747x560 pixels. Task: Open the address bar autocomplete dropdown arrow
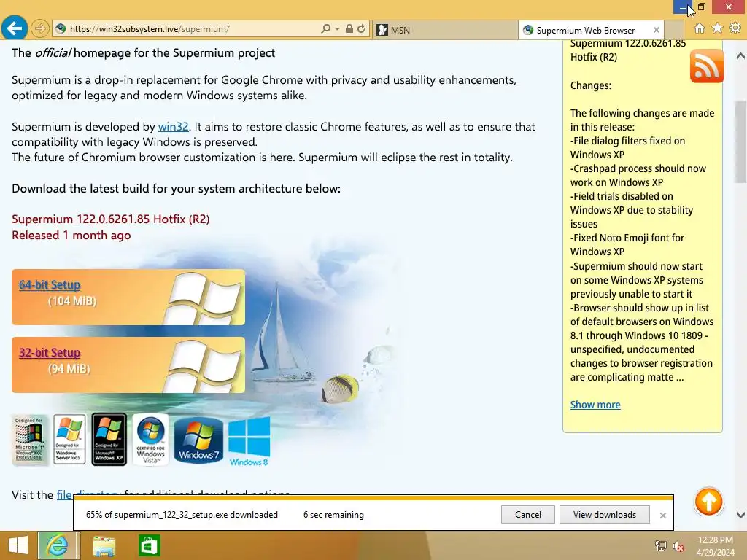(x=337, y=29)
